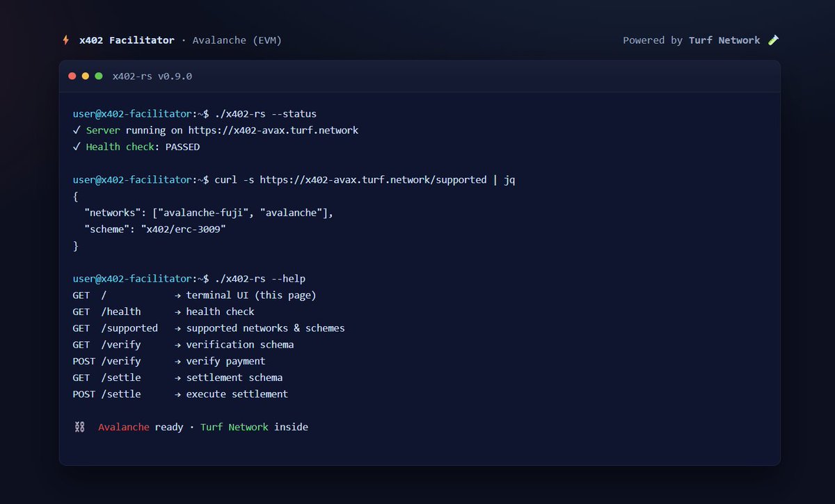This screenshot has height=504, width=835.
Task: Click the PASSED health check status
Action: [182, 147]
